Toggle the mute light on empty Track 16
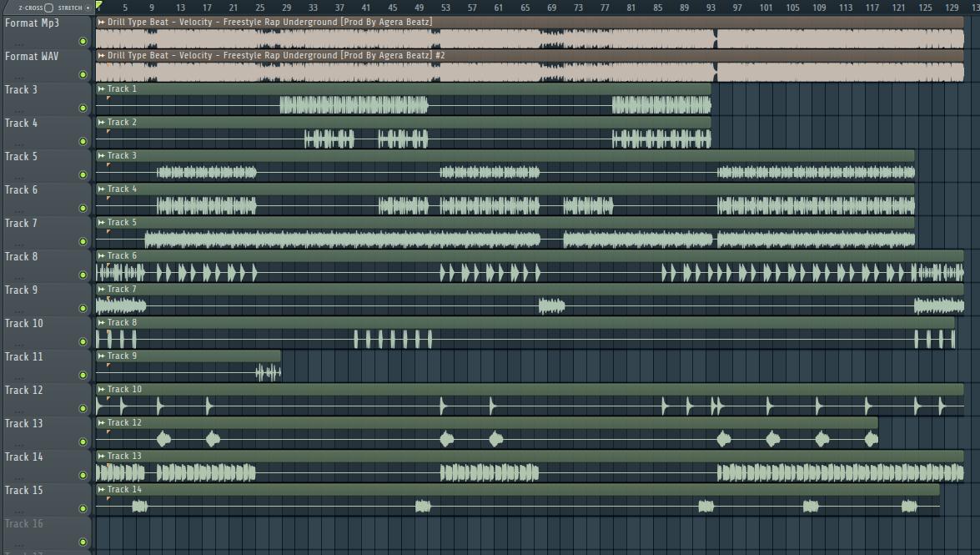The image size is (980, 555). (x=83, y=542)
